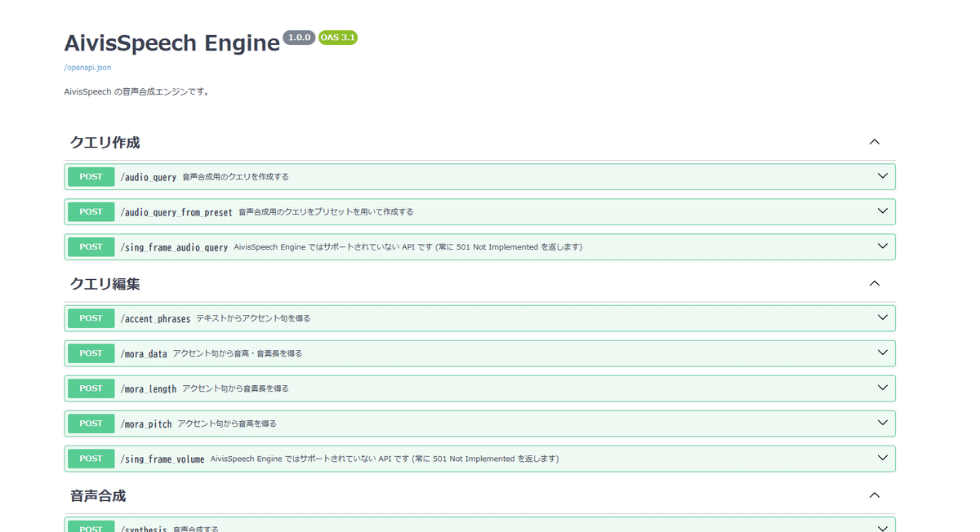Image resolution: width=980 pixels, height=532 pixels.
Task: Click the AivisSpeech Engine title
Action: tap(171, 42)
